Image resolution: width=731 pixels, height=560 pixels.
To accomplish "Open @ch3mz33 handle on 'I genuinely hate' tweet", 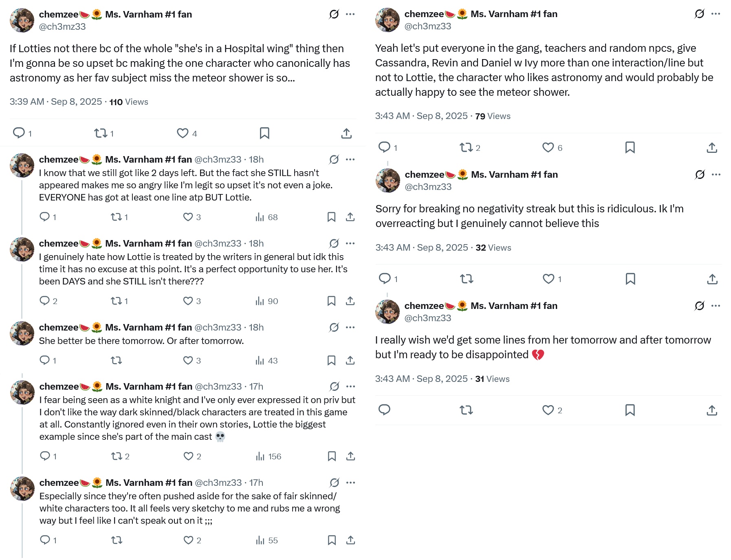I will coord(218,243).
